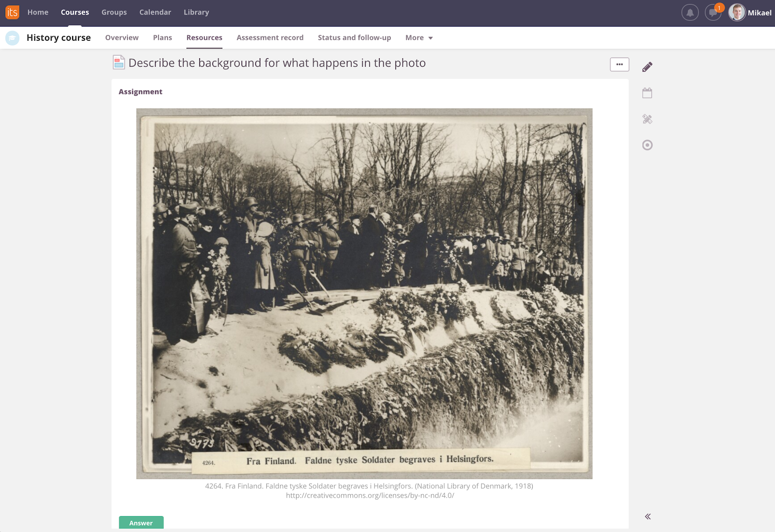The height and width of the screenshot is (532, 775).
Task: Expand the More dropdown menu
Action: click(419, 38)
